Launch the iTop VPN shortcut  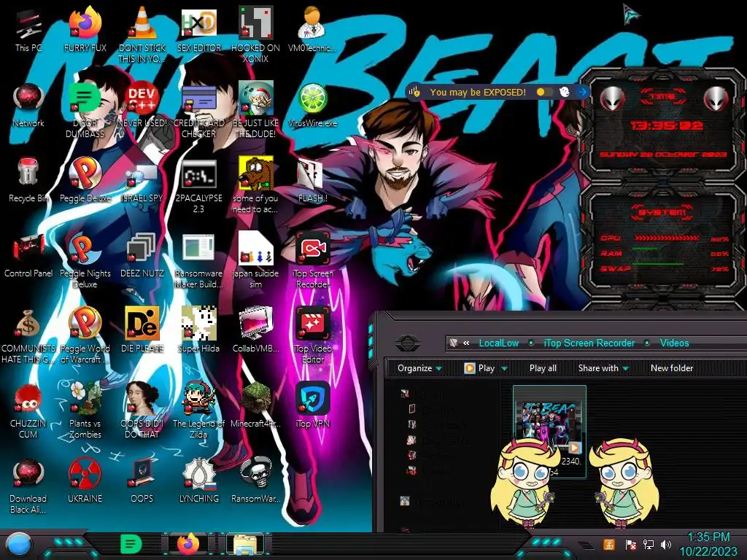tap(312, 405)
